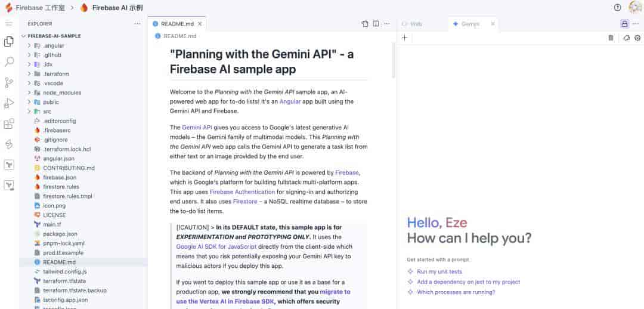
Task: Open the tailwind.config.js file
Action: 83,271
